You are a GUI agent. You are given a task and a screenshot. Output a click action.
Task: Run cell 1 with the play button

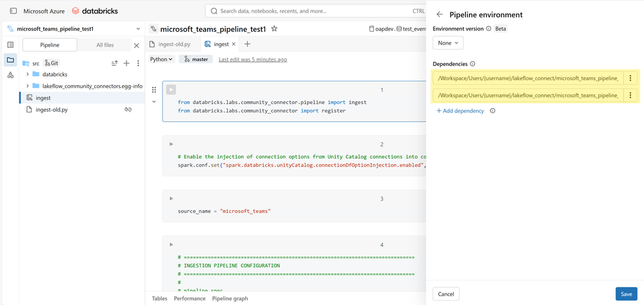(171, 90)
